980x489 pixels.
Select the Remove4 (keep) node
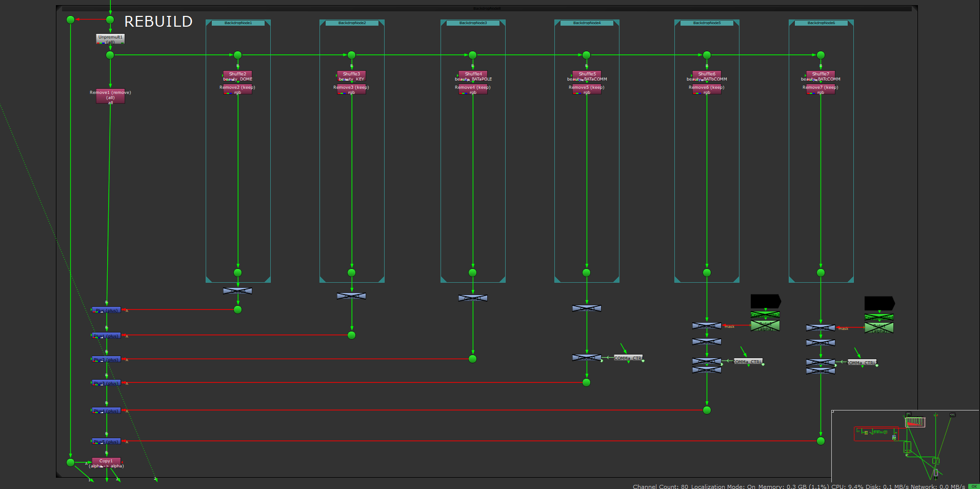473,89
